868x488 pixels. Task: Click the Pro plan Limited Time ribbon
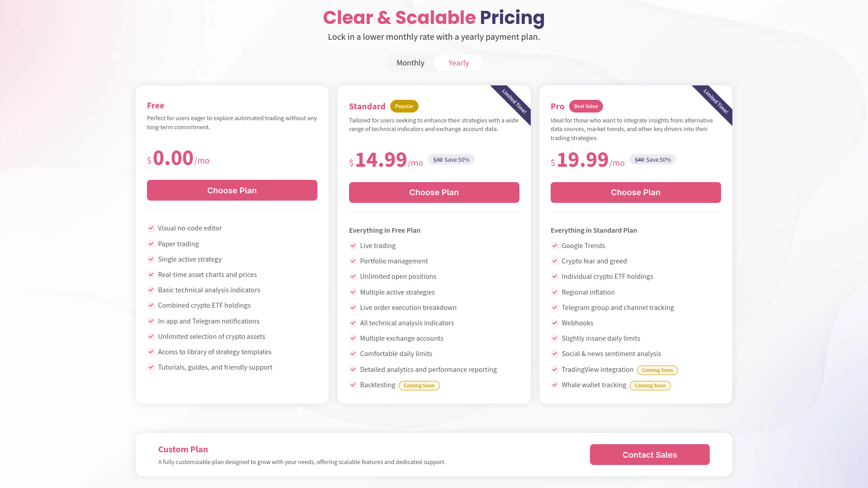click(x=715, y=102)
